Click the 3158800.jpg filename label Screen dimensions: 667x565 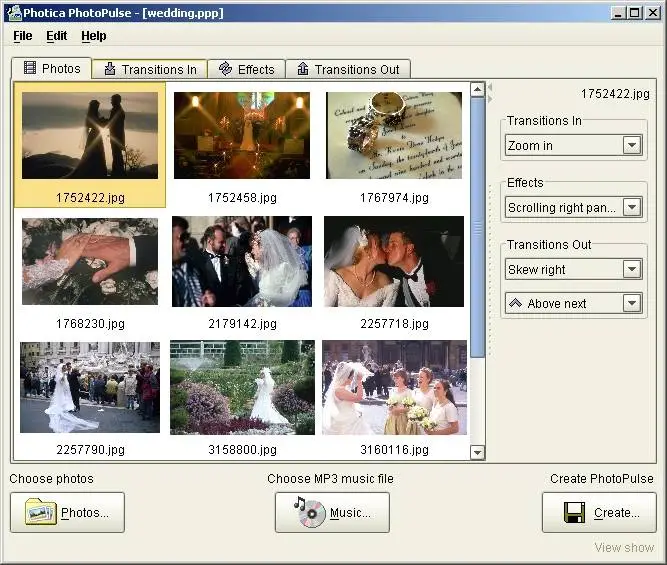242,450
